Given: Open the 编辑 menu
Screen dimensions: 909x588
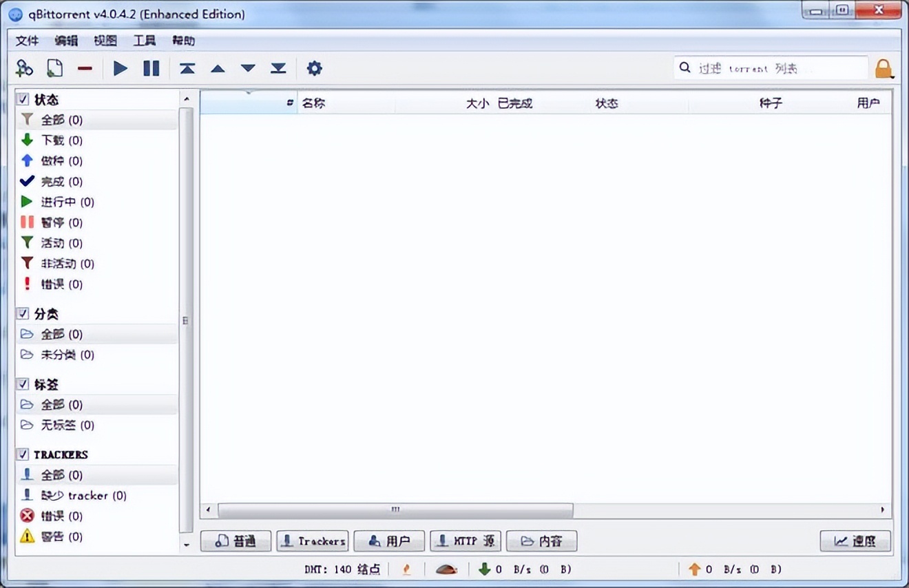Looking at the screenshot, I should 66,41.
